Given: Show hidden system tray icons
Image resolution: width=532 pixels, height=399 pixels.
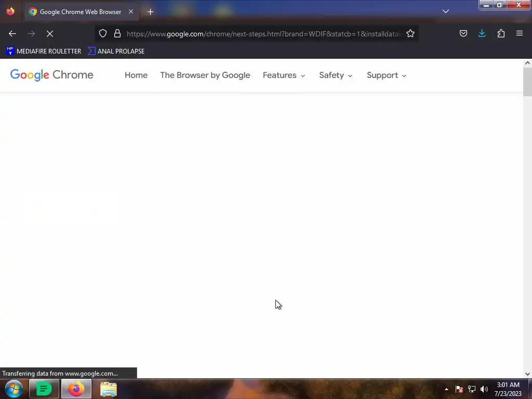Looking at the screenshot, I should (446, 389).
